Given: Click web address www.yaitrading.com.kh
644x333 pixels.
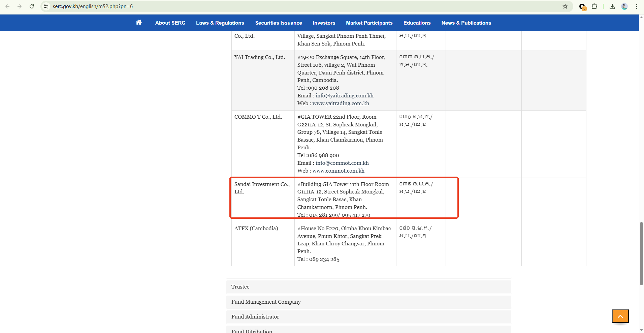Looking at the screenshot, I should 341,103.
